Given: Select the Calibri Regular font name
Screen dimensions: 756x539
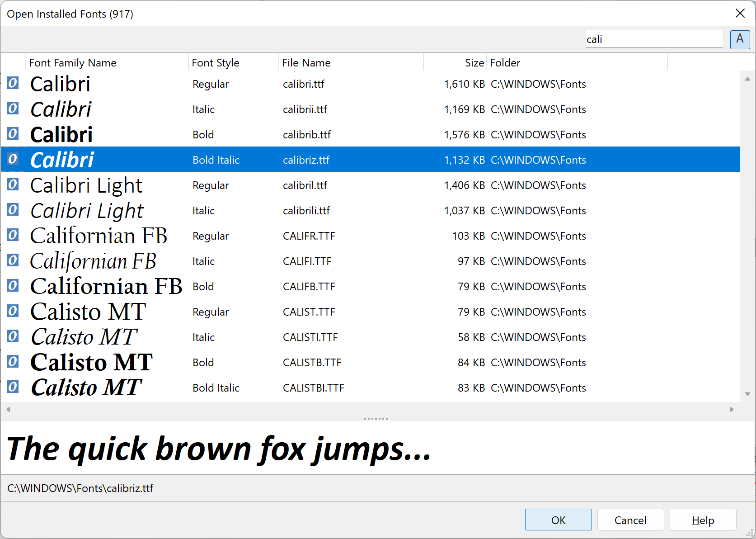Looking at the screenshot, I should click(60, 84).
